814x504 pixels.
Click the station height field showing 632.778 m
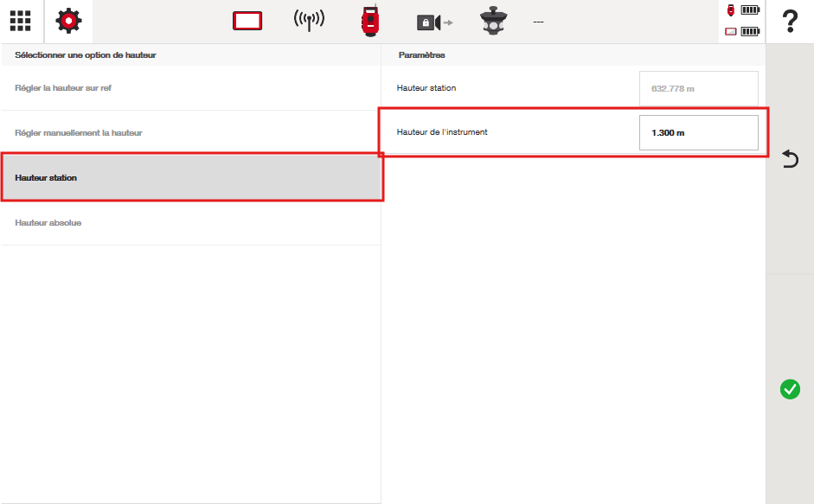[698, 88]
